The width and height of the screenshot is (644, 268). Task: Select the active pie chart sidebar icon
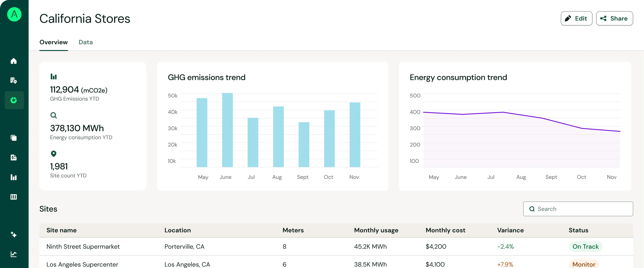pos(14,100)
